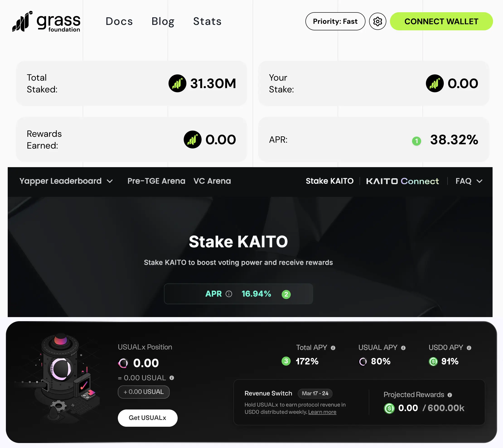Image resolution: width=503 pixels, height=448 pixels.
Task: Switch to the Pre-TGE Arena tab
Action: tap(156, 181)
